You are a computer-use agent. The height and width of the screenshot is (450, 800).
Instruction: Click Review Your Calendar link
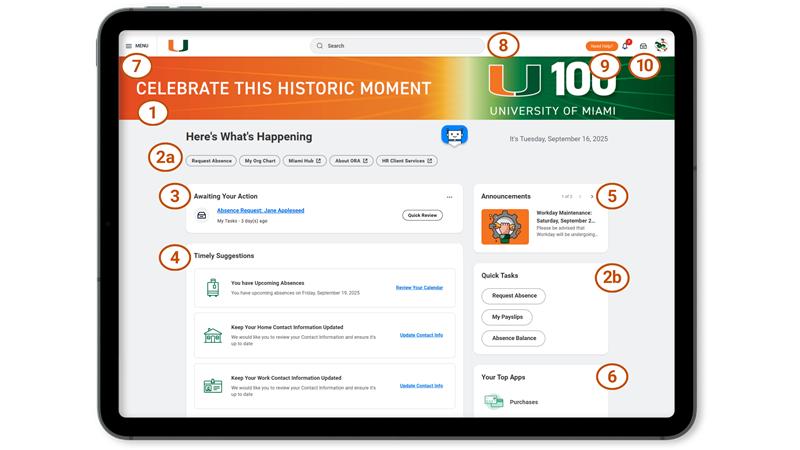(419, 288)
